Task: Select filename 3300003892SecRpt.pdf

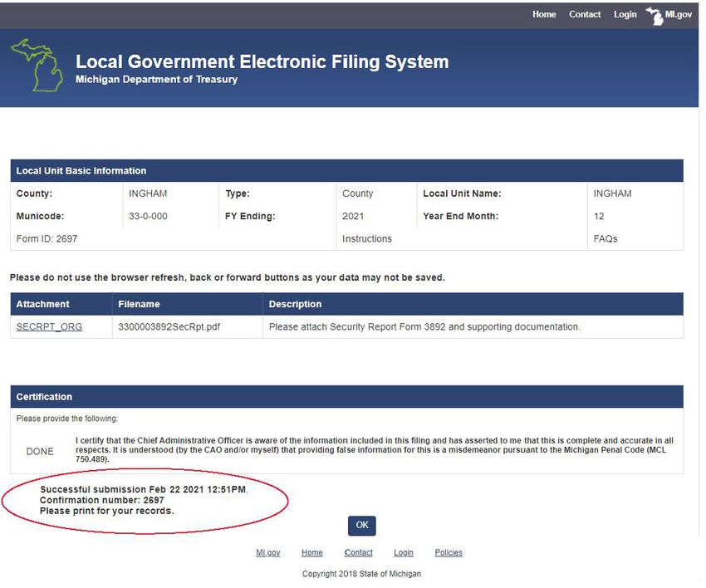Action: coord(169,327)
